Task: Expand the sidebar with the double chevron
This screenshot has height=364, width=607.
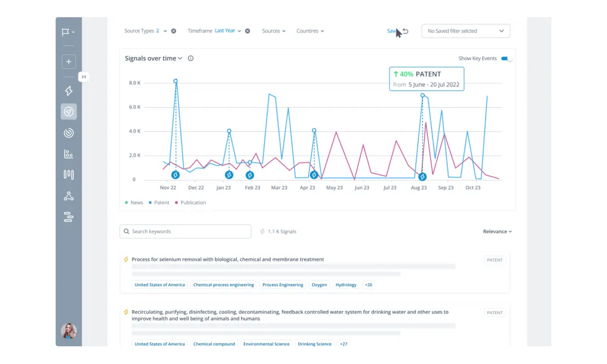Action: tap(83, 76)
